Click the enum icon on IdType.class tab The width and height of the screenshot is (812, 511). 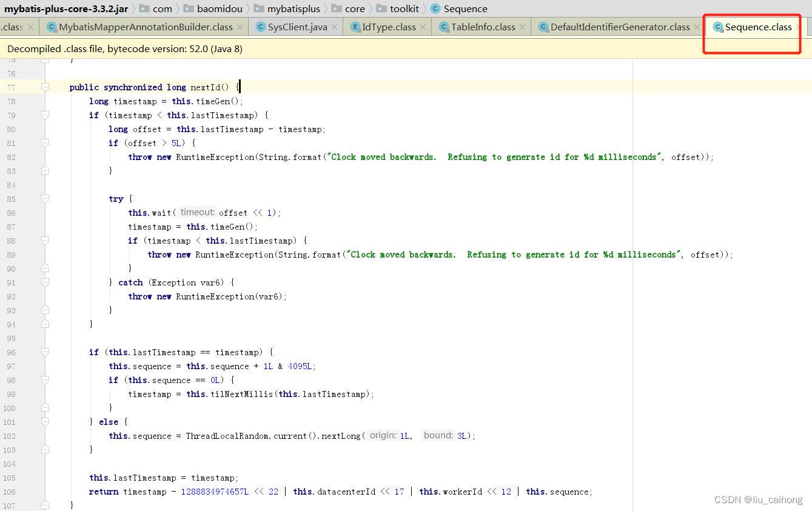[x=356, y=27]
